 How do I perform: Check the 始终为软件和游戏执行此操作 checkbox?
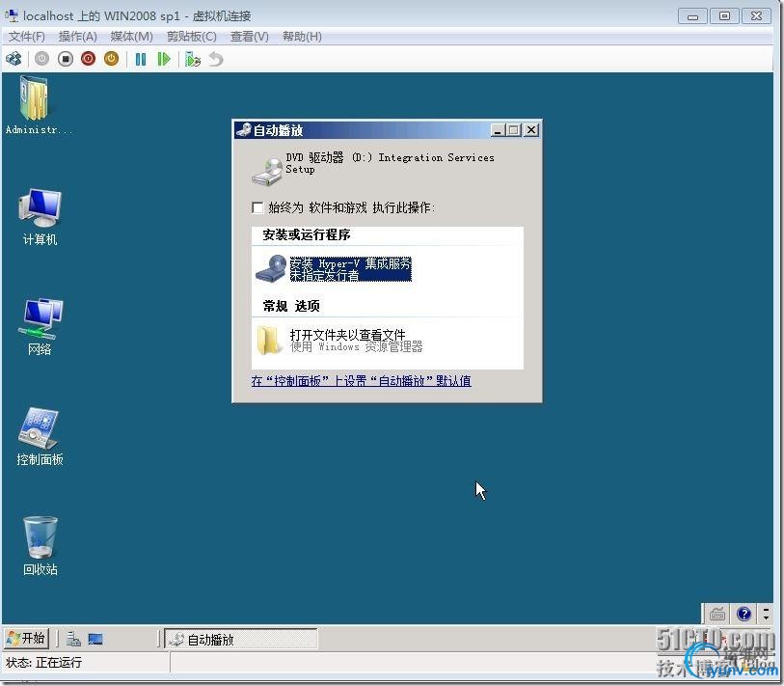(257, 207)
